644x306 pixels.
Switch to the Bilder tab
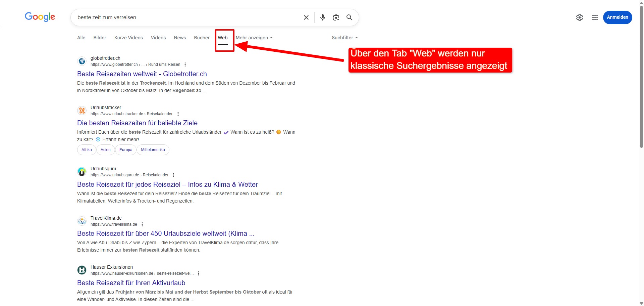[100, 38]
